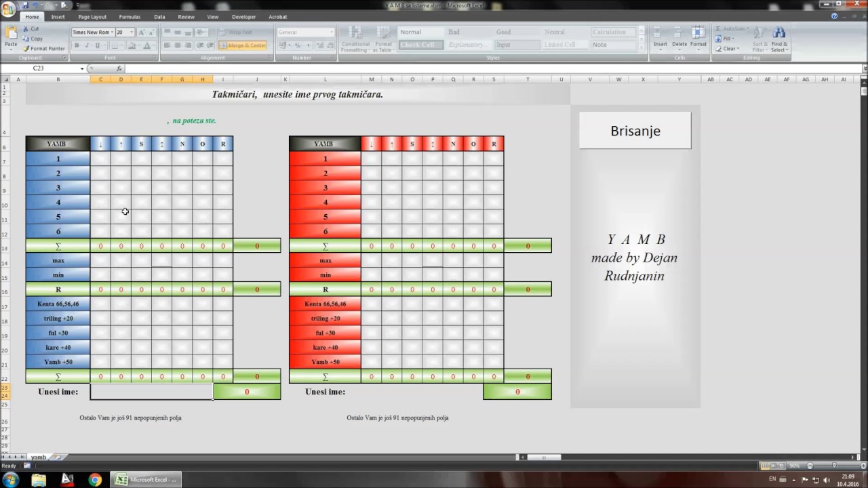Image resolution: width=868 pixels, height=488 pixels.
Task: Open Chrome from the taskbar
Action: point(95,480)
